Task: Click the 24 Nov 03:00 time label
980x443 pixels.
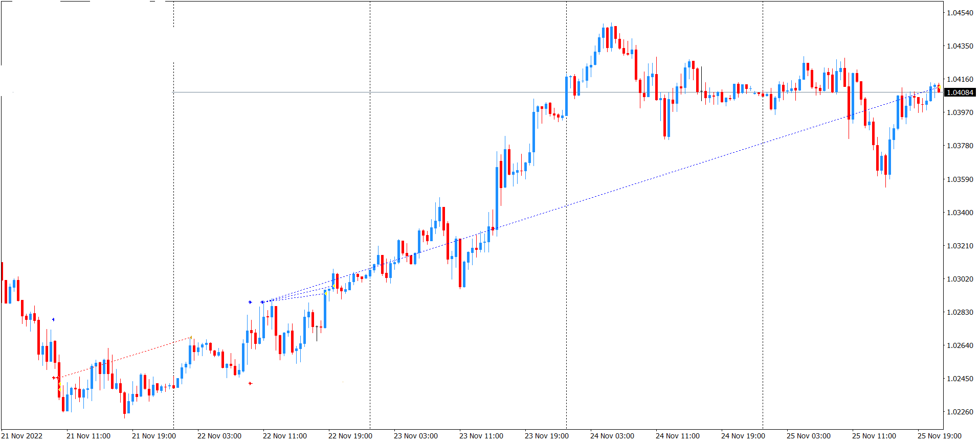Action: (612, 436)
